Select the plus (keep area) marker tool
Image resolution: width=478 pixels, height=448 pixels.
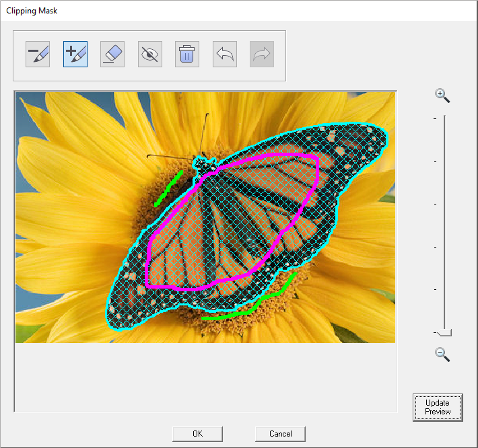coord(75,54)
